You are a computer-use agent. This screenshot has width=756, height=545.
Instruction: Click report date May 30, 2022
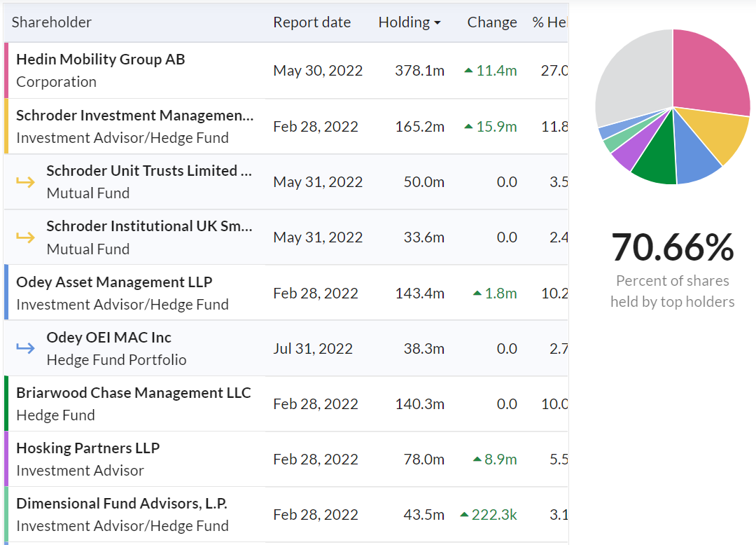tap(318, 71)
